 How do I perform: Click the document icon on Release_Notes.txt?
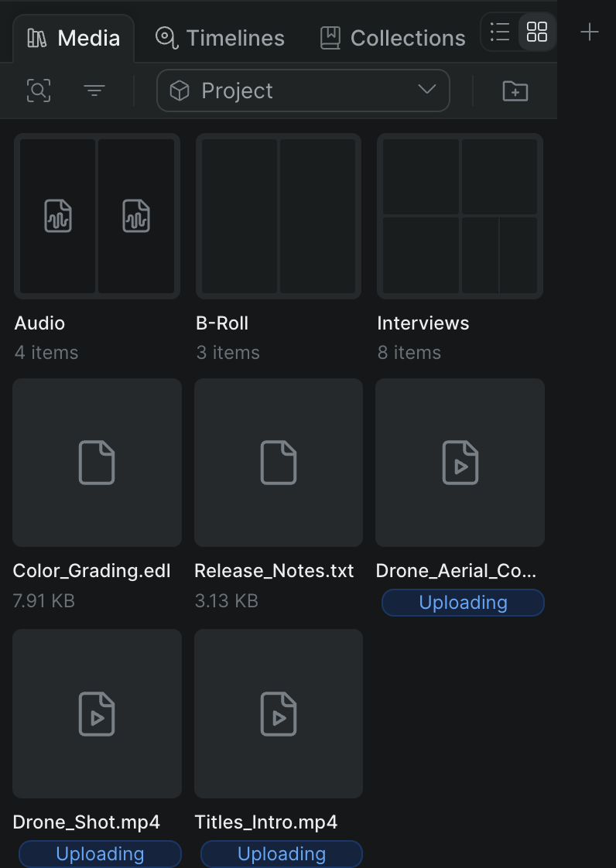pos(279,463)
